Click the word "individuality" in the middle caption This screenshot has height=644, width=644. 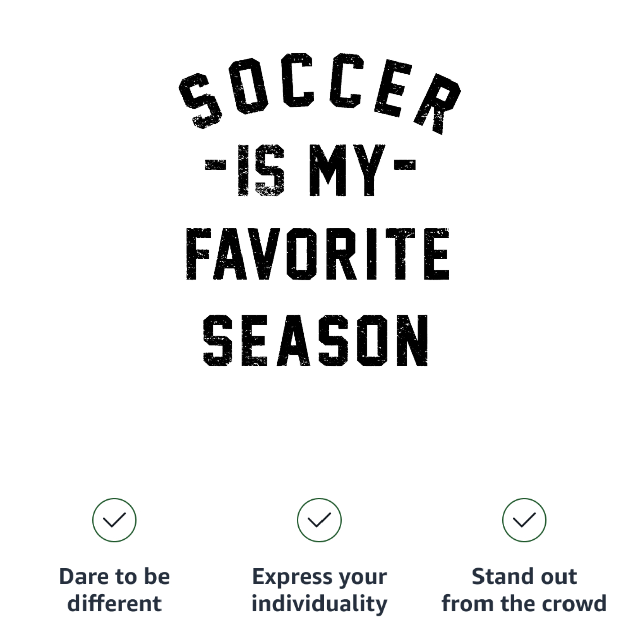(x=319, y=604)
